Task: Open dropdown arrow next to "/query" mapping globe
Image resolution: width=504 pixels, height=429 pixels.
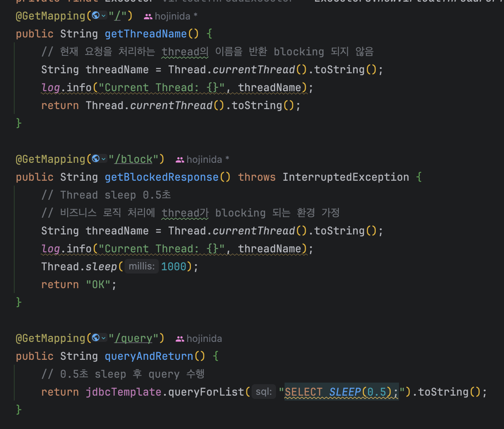Action: [x=103, y=338]
